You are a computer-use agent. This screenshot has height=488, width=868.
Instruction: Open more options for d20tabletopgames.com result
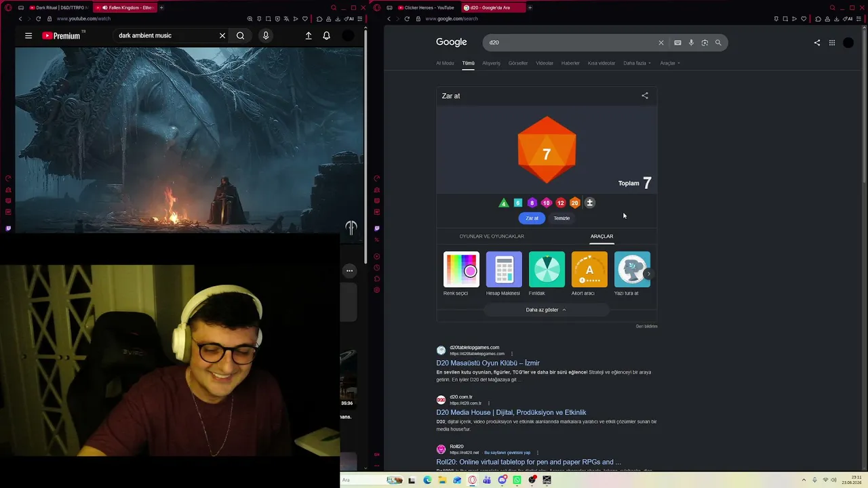click(512, 354)
